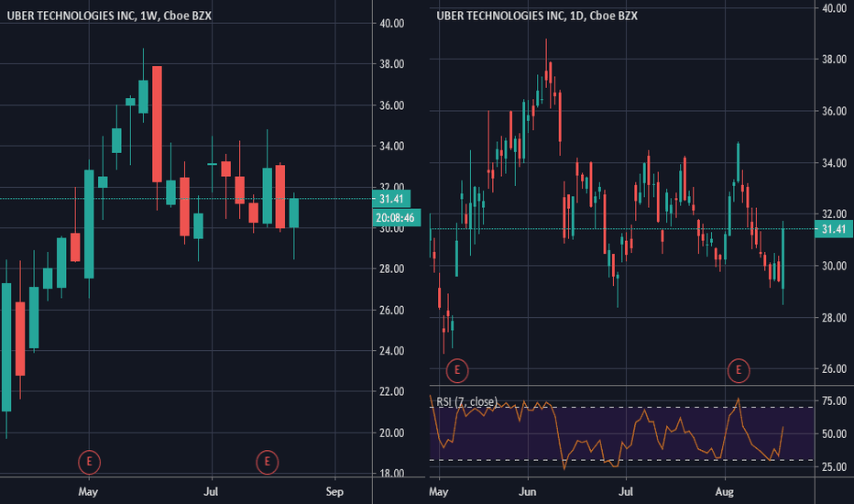The height and width of the screenshot is (504, 854).
Task: Click the 31.41 current price label on daily chart
Action: (x=834, y=229)
